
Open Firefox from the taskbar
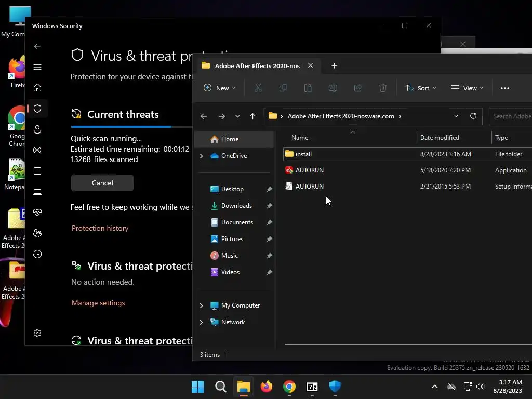267,387
